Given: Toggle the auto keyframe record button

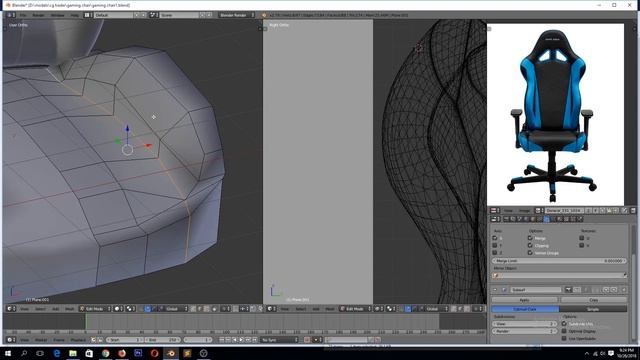Looking at the screenshot, I should tap(307, 340).
